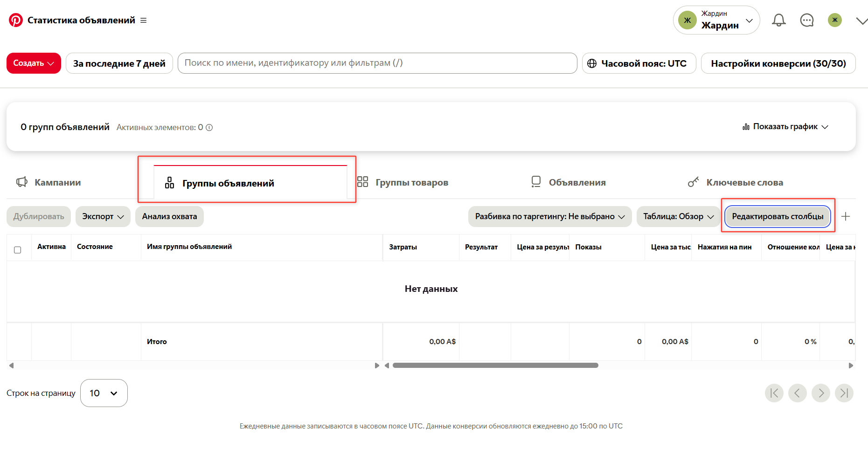Viewport: 868px width, 449px height.
Task: Click the Анализ охвата button
Action: click(169, 216)
